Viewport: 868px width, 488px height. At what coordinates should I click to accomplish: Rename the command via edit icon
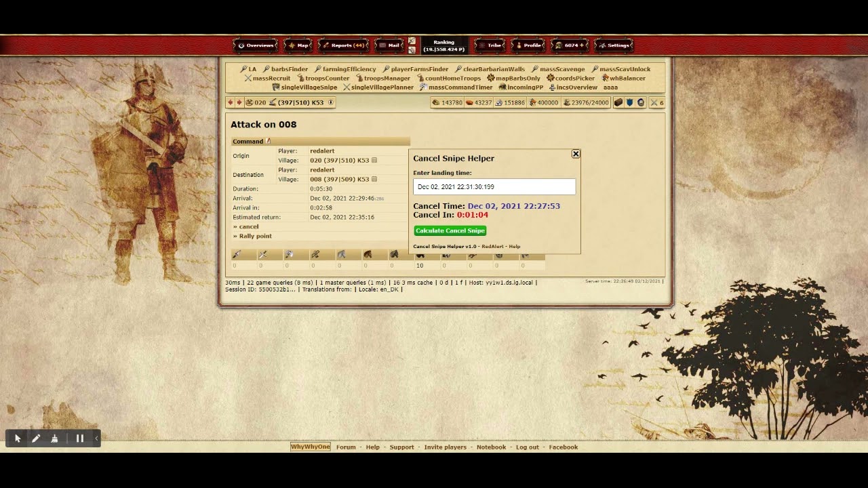269,141
